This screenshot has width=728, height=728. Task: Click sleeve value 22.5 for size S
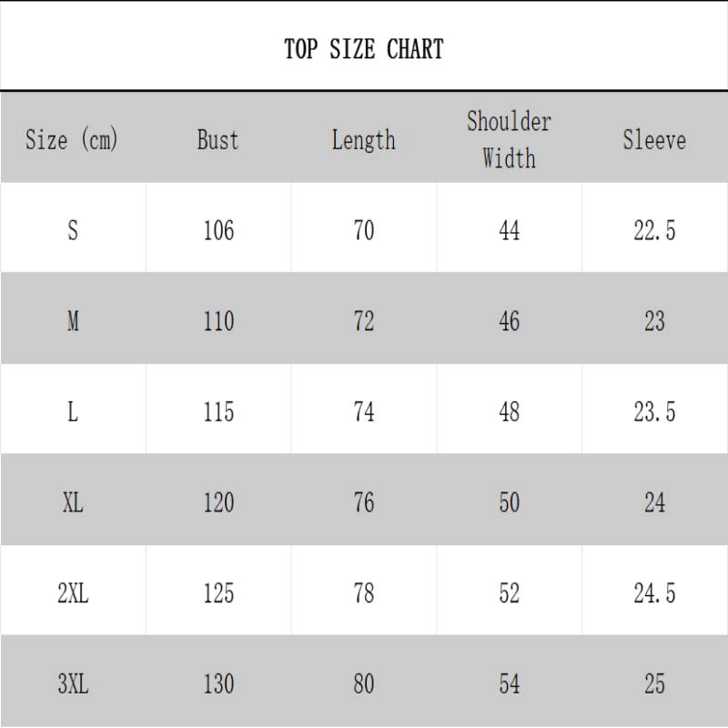(654, 231)
